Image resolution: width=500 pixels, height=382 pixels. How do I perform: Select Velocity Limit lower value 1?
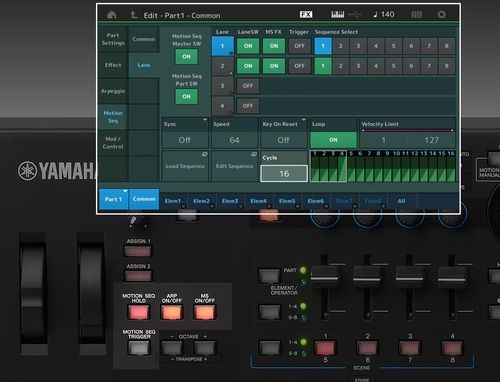click(384, 140)
